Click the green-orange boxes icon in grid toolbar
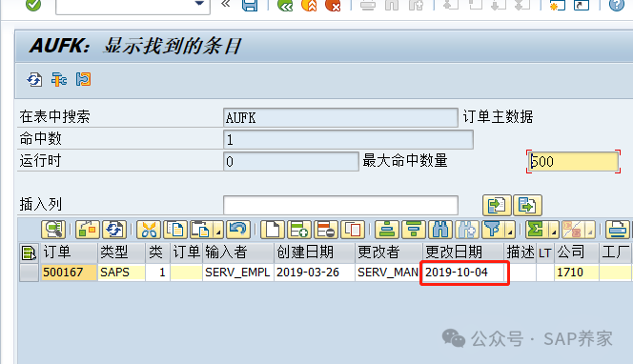This screenshot has height=364, width=633. 87,230
